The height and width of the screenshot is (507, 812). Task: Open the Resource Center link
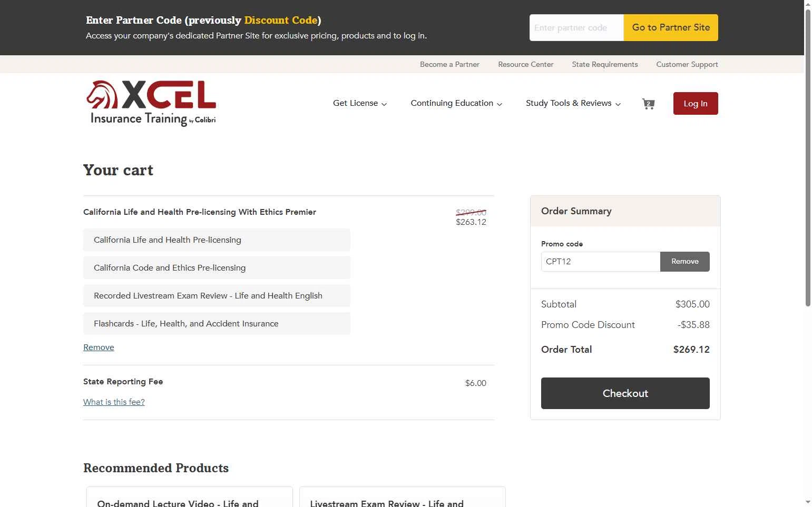(x=526, y=64)
